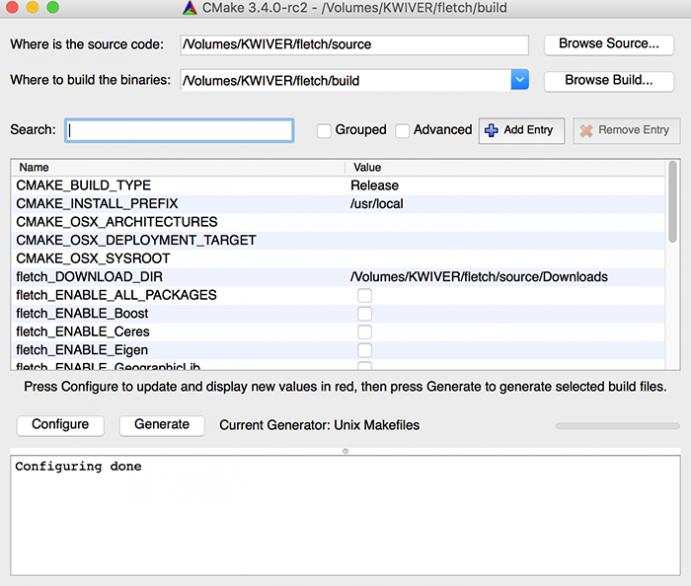Click Browse Build button
This screenshot has width=691, height=586.
(x=609, y=81)
